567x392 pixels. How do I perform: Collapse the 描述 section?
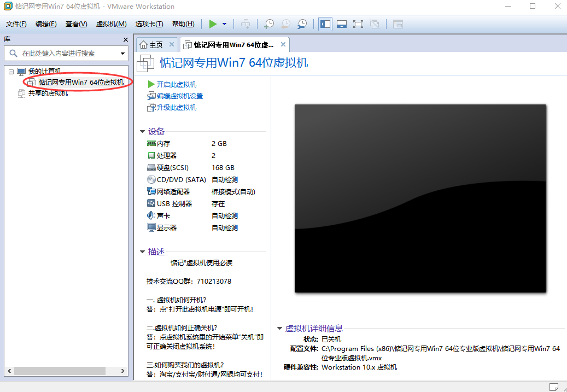[143, 252]
